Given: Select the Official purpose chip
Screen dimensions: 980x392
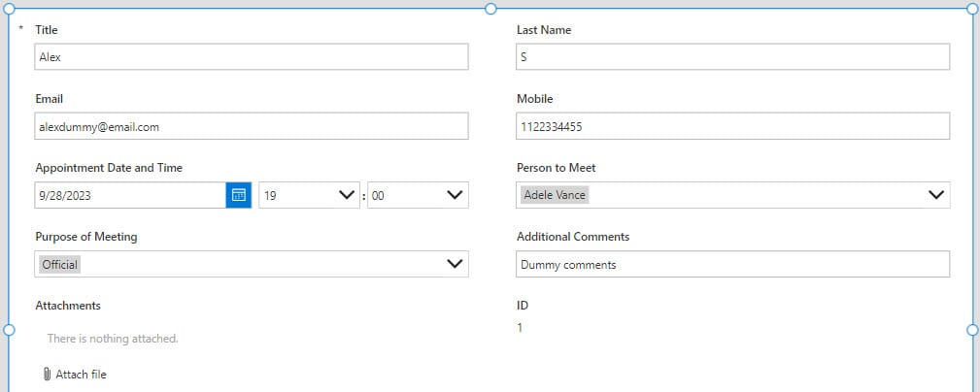Looking at the screenshot, I should click(x=60, y=264).
